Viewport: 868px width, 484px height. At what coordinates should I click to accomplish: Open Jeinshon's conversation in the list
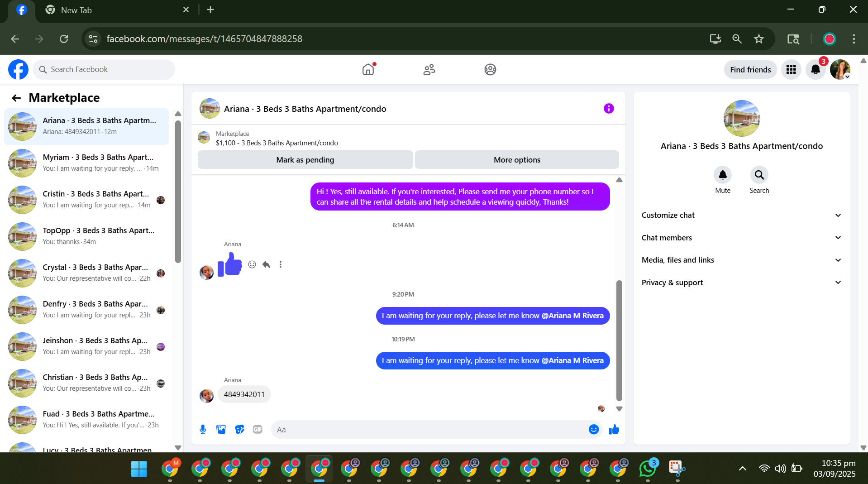[86, 346]
